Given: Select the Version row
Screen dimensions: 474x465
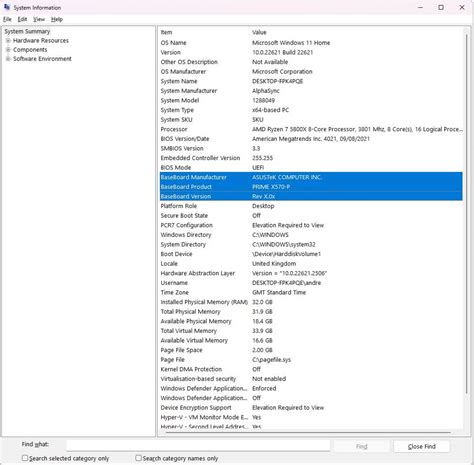Looking at the screenshot, I should (311, 52).
